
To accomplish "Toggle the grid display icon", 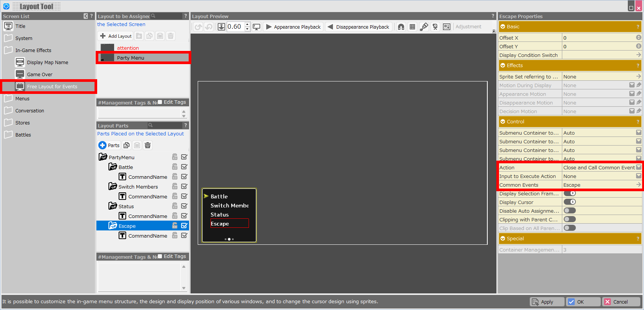I will click(412, 27).
